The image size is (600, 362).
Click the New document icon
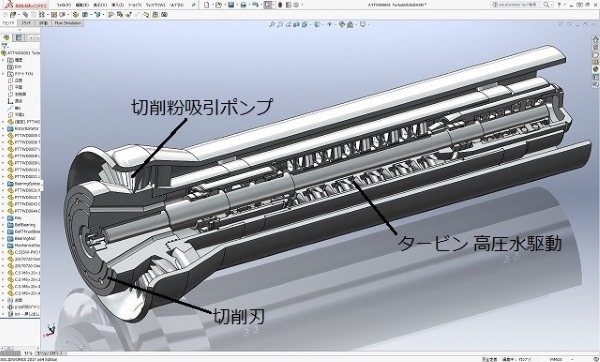pyautogui.click(x=207, y=5)
